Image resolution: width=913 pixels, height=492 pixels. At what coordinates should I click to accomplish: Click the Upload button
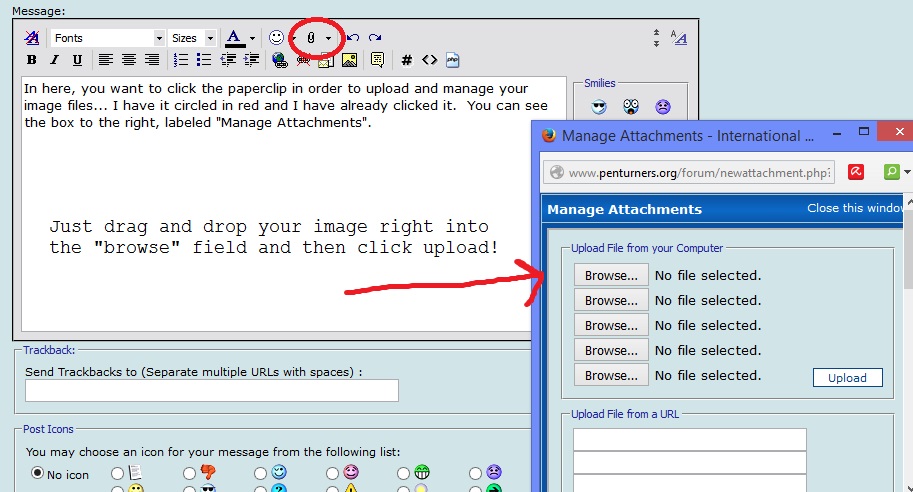coord(847,378)
